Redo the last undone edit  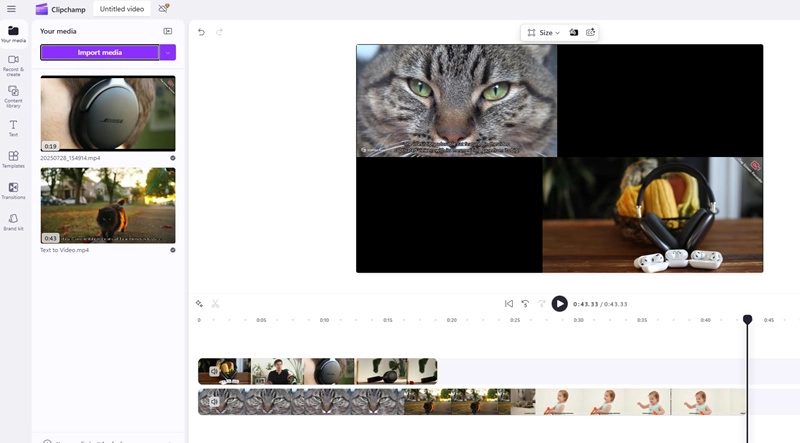(219, 32)
